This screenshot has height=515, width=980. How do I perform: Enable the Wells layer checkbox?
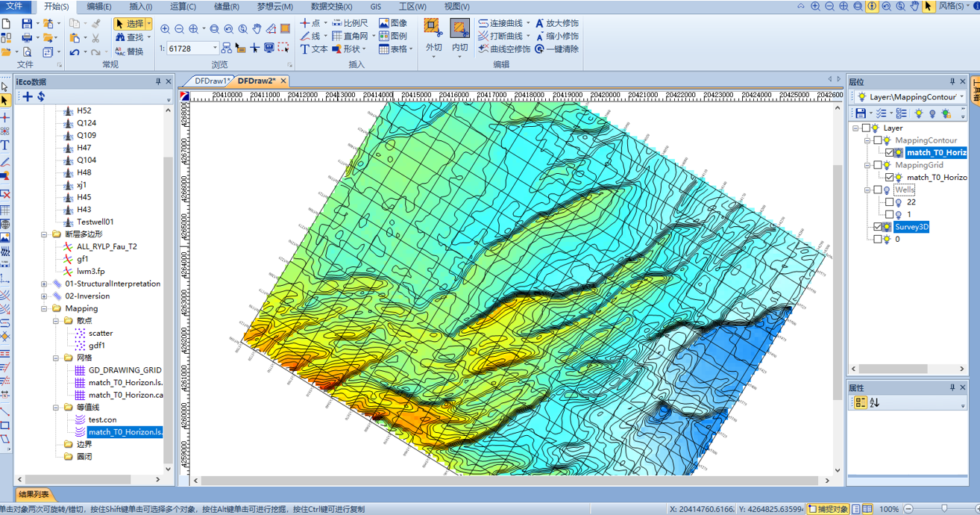coord(878,190)
